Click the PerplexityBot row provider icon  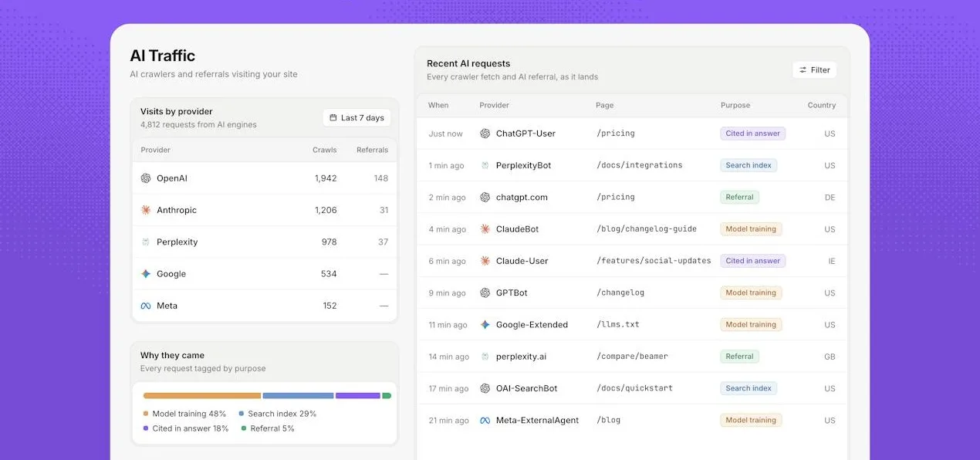click(x=485, y=165)
